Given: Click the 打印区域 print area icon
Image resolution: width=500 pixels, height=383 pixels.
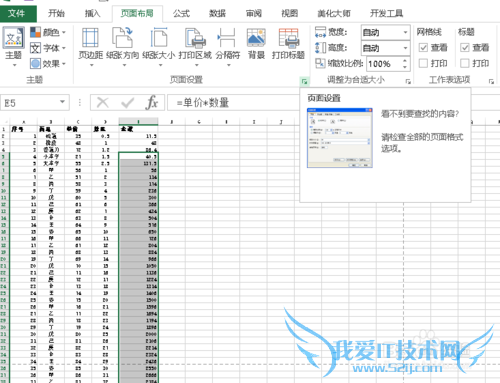Looking at the screenshot, I should (195, 38).
